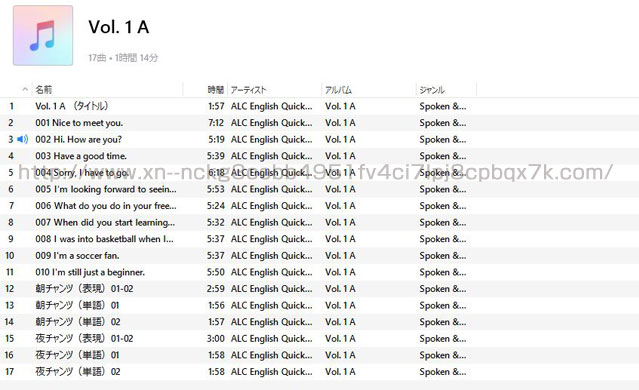Click the 5:53 duration of track 6
639x390 pixels.
click(x=216, y=189)
